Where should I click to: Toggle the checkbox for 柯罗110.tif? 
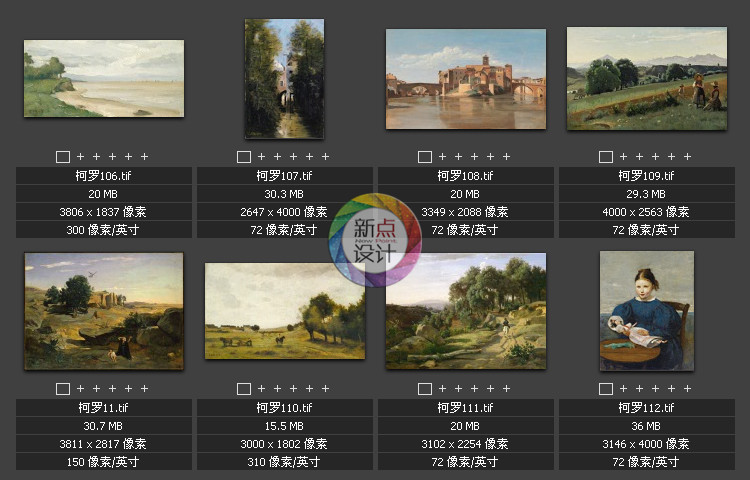(x=244, y=389)
